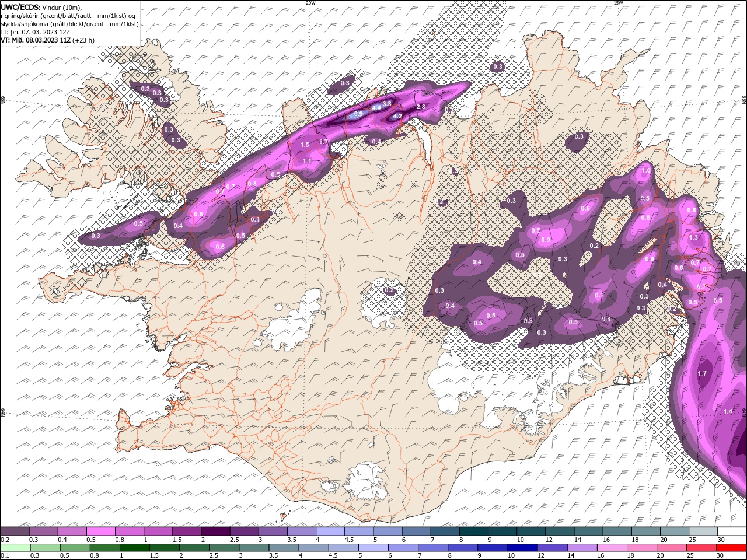
Task: Click the 1.3 snowfall value on the map
Action: coord(693,238)
